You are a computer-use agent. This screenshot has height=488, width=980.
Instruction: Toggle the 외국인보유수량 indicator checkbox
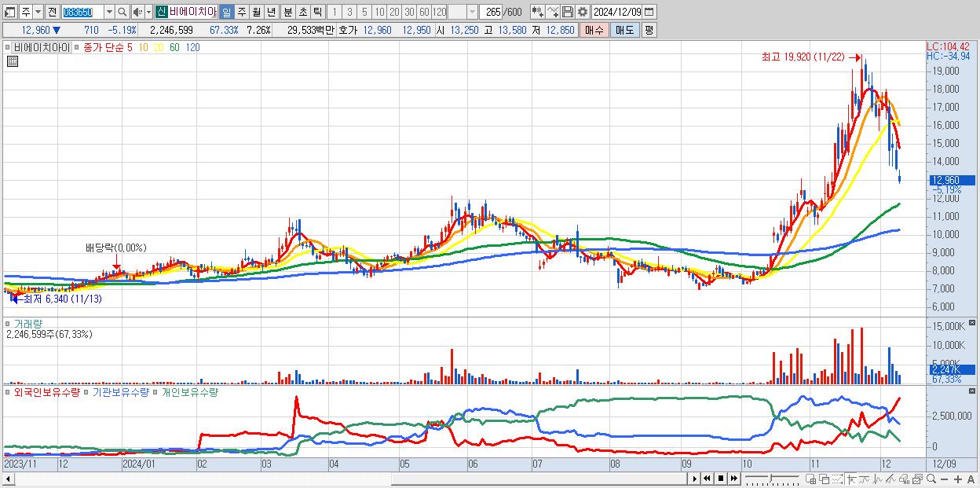click(7, 391)
